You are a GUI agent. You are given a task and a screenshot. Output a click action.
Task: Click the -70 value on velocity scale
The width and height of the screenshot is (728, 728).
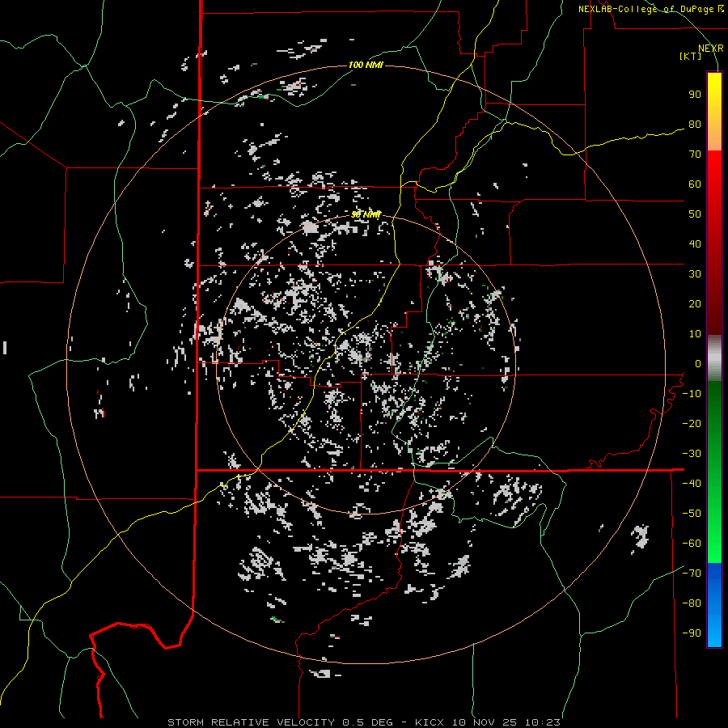[692, 574]
